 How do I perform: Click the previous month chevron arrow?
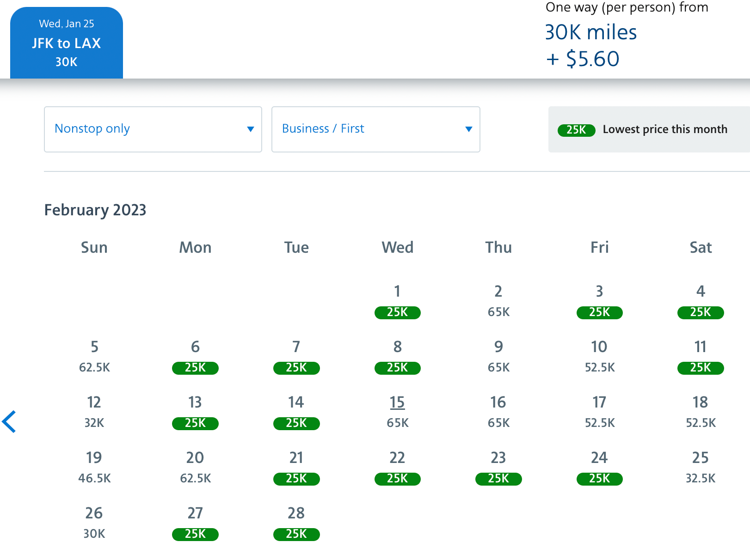click(x=9, y=421)
